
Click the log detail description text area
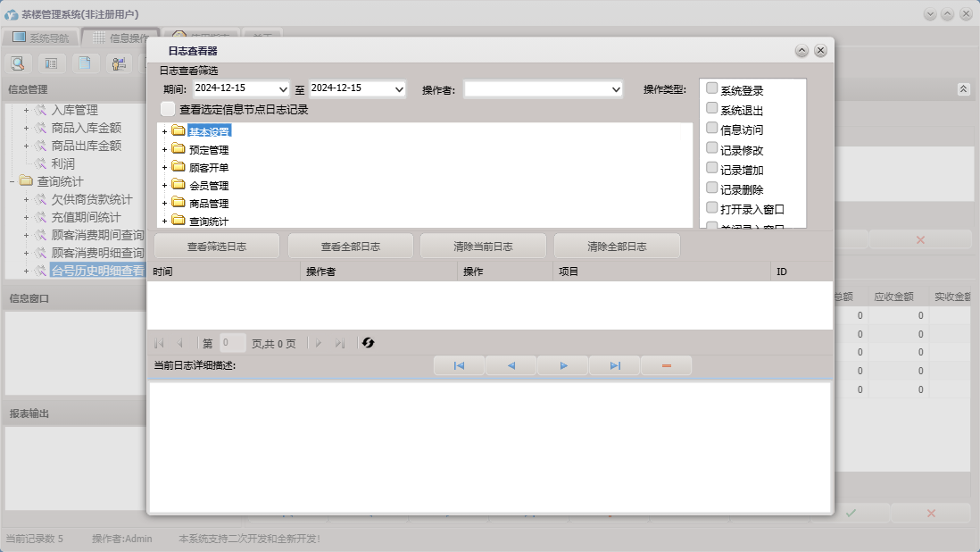[x=490, y=447]
